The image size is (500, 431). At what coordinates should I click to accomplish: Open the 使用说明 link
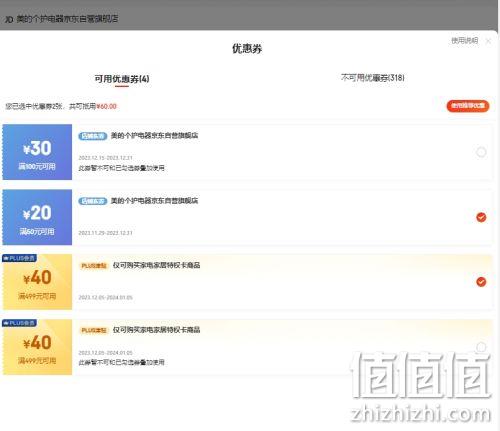click(464, 41)
